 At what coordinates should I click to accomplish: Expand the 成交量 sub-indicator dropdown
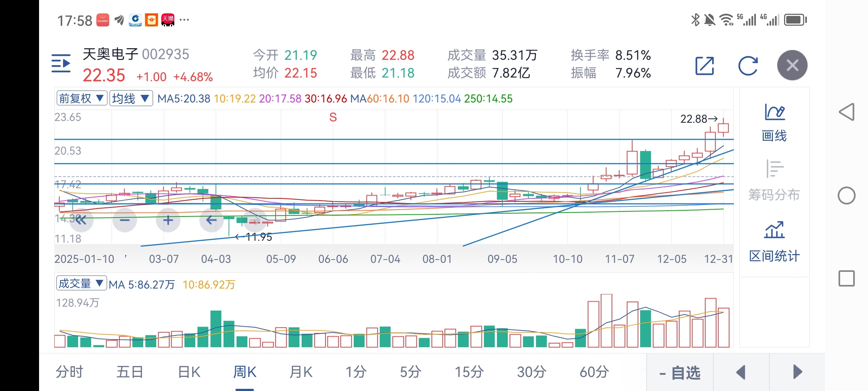[81, 283]
